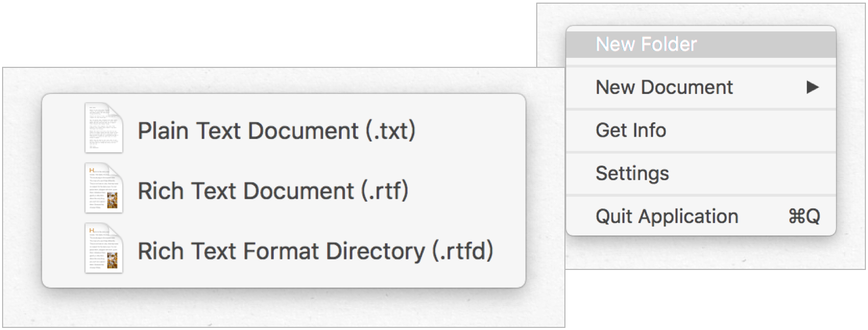Screen dimensions: 868x330
Task: Open the New Document menu entry
Action: coord(701,87)
